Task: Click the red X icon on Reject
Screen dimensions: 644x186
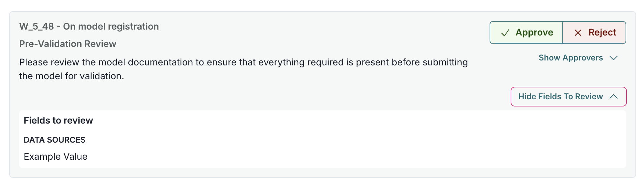Action: click(578, 33)
